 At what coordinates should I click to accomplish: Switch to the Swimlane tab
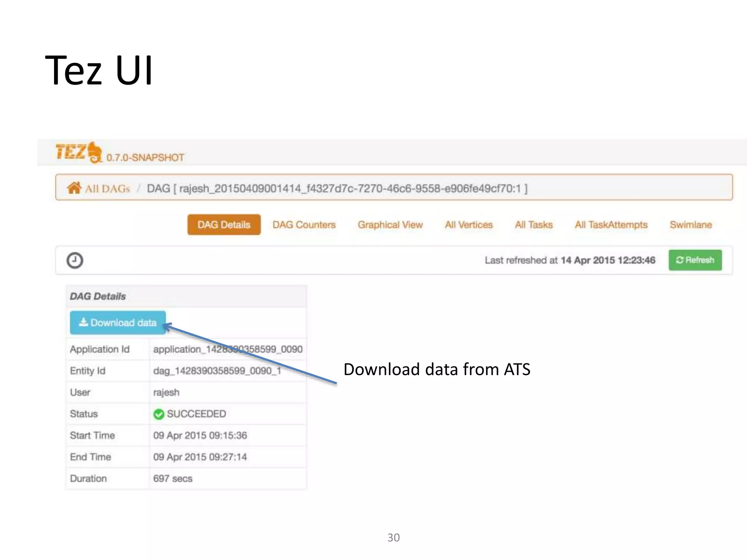coord(691,225)
